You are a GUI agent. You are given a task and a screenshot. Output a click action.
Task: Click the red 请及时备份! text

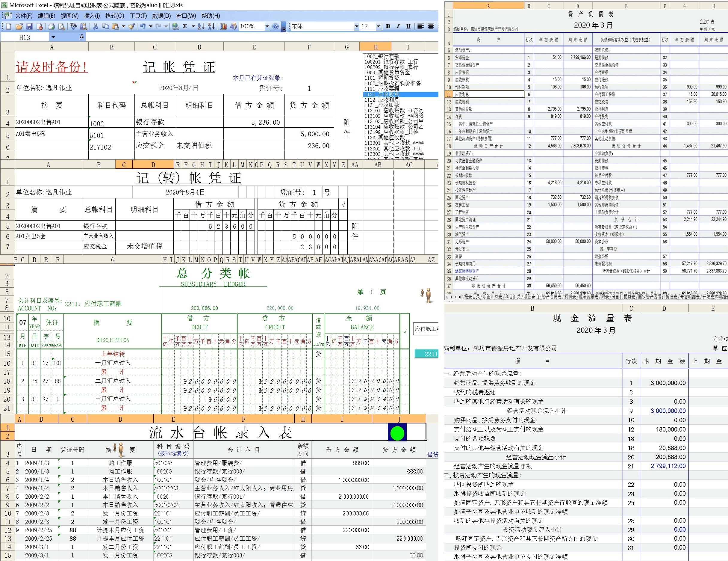tap(52, 67)
